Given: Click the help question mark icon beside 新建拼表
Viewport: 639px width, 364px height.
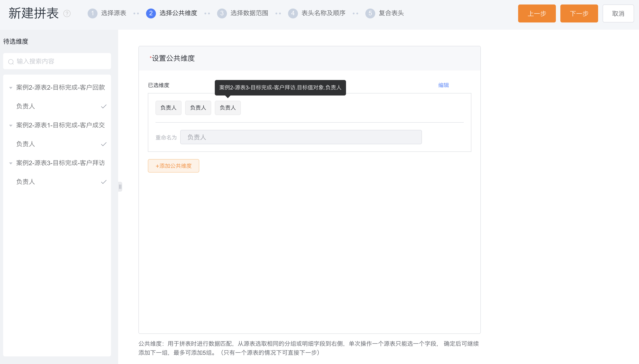Looking at the screenshot, I should coord(67,13).
